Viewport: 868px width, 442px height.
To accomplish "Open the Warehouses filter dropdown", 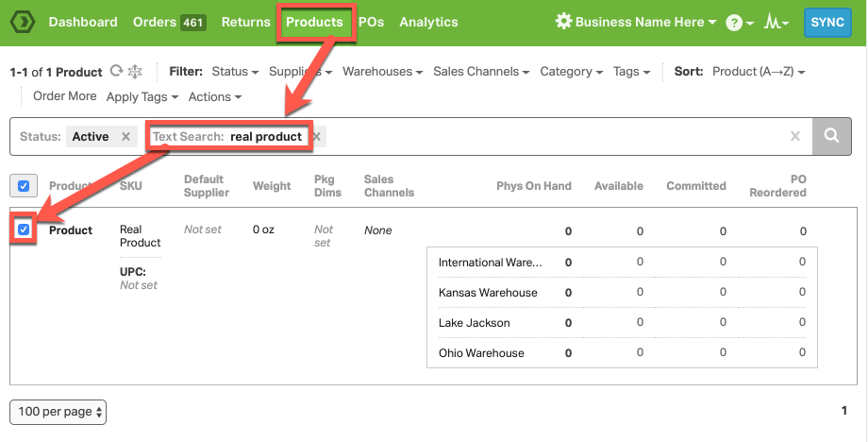I will point(382,72).
